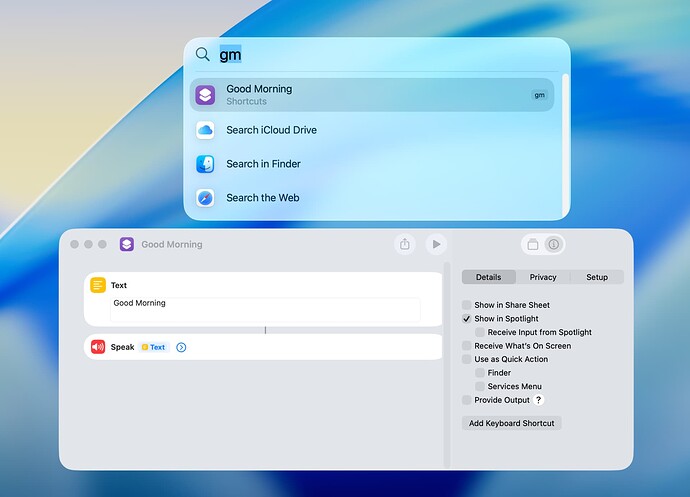690x497 pixels.
Task: Share the shortcut via share icon
Action: click(405, 244)
